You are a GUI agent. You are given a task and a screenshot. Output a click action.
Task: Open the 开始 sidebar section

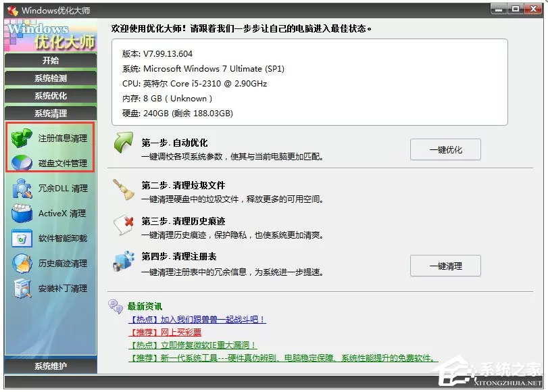[51, 61]
